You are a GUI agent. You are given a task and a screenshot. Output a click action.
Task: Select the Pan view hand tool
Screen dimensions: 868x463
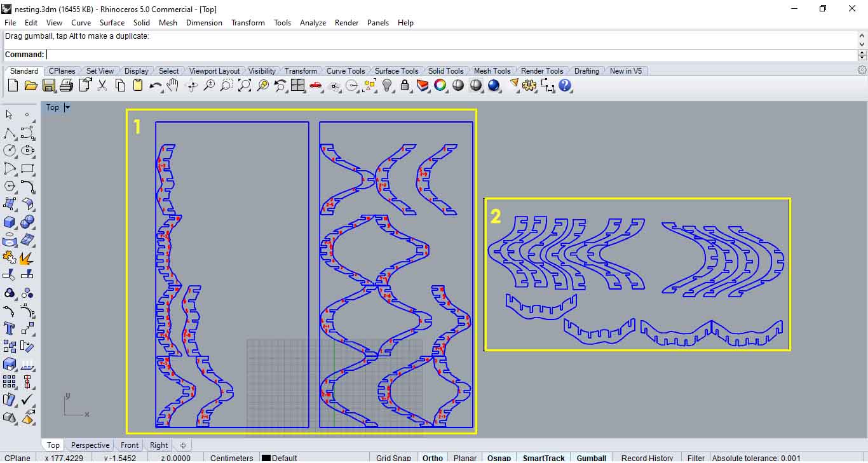(x=173, y=85)
